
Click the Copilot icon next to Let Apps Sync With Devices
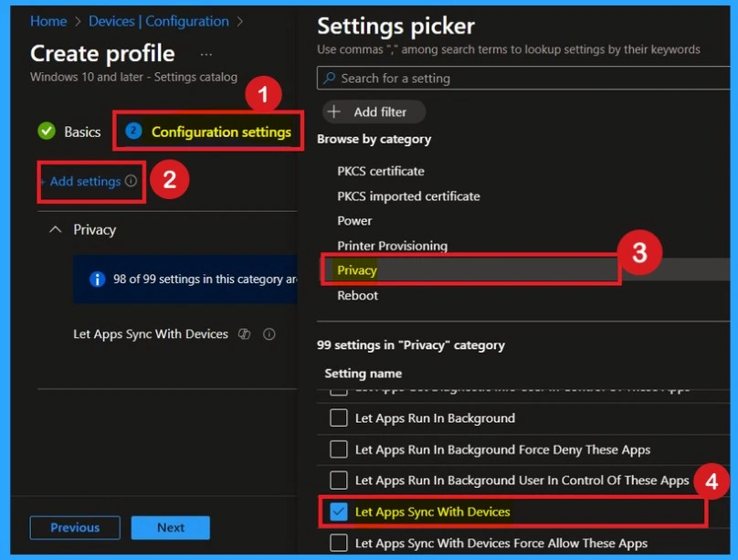pos(244,334)
